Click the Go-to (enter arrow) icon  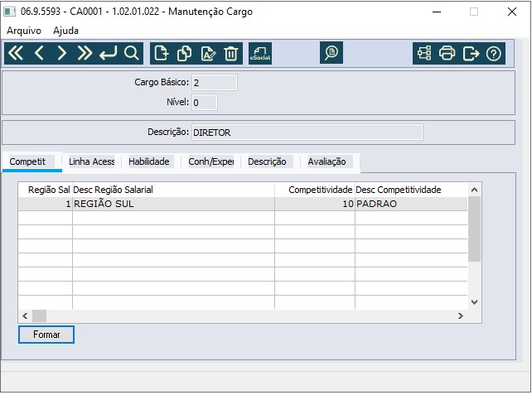(x=108, y=53)
